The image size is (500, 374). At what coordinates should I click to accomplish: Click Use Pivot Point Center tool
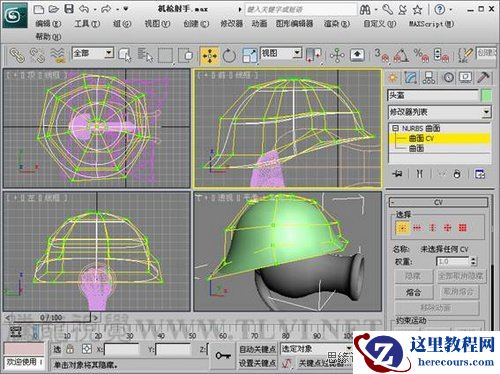pyautogui.click(x=313, y=55)
